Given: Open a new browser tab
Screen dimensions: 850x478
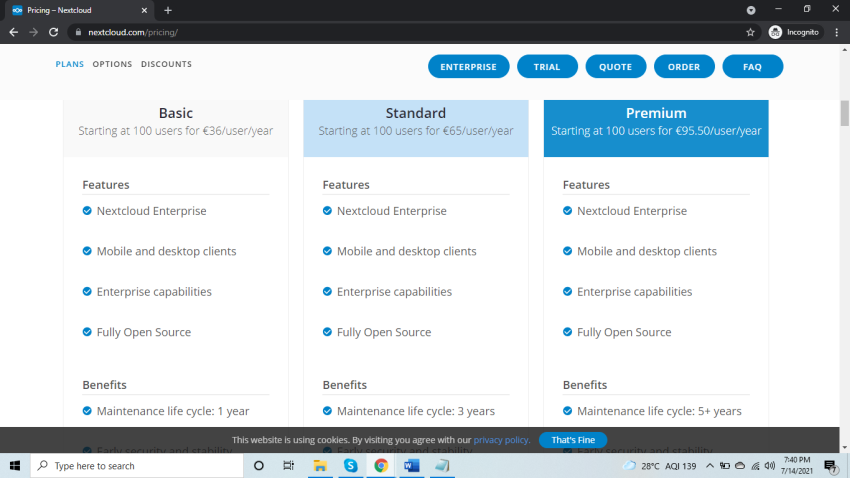Looking at the screenshot, I should click(168, 10).
